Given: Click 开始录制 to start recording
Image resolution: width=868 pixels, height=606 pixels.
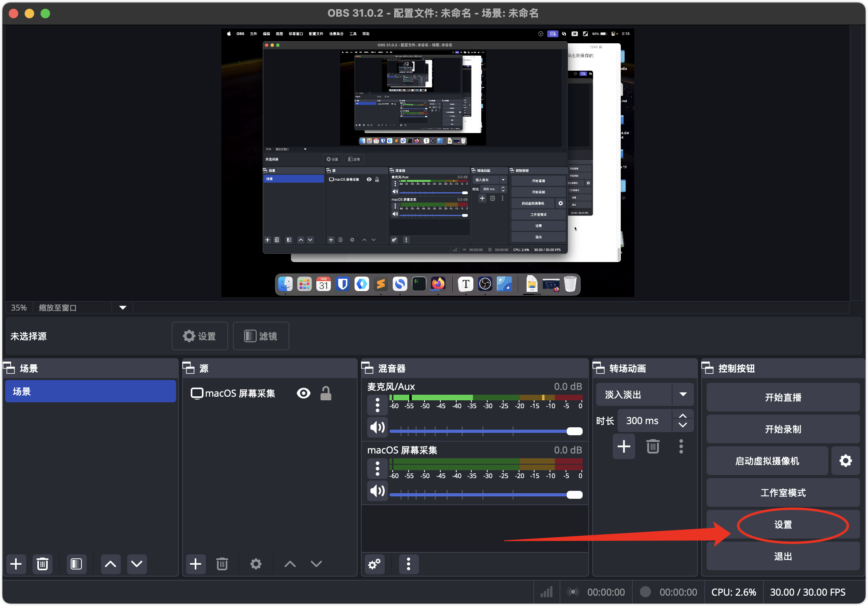Looking at the screenshot, I should pyautogui.click(x=783, y=429).
